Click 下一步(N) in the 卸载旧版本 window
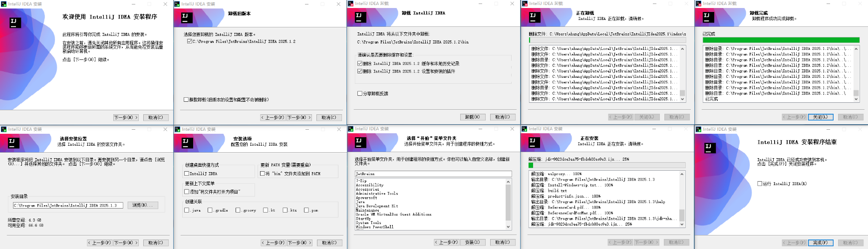This screenshot has height=249, width=868. (299, 117)
